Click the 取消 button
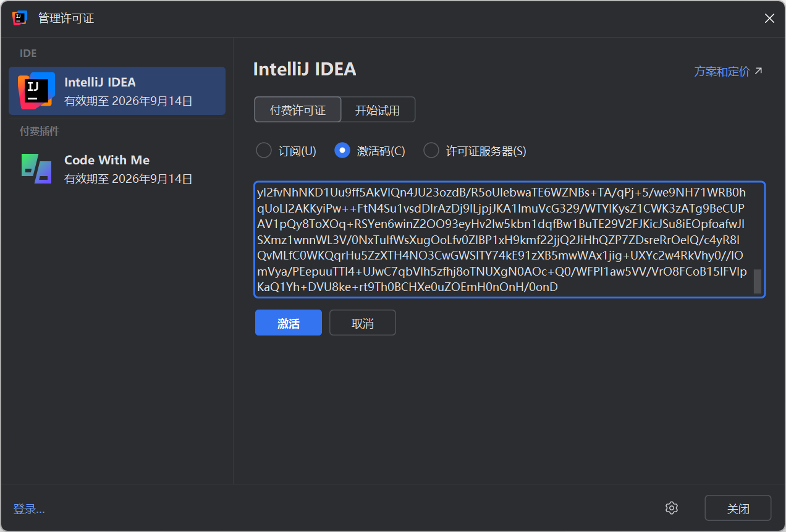 pos(363,323)
